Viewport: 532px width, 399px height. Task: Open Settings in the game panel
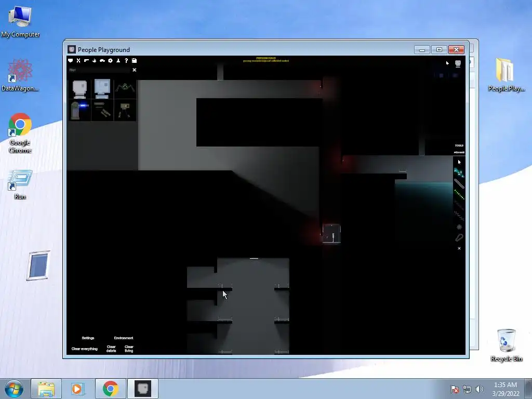(88, 338)
